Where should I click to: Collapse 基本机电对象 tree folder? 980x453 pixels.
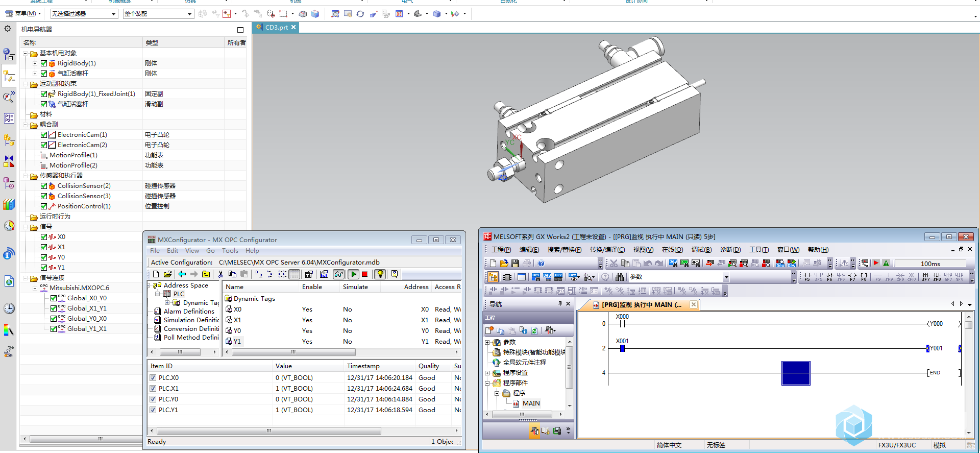point(26,53)
